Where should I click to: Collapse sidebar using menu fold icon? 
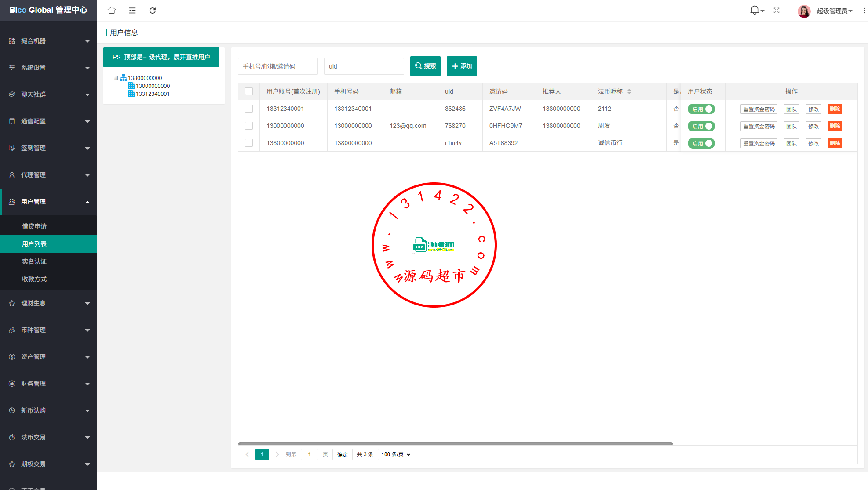132,10
